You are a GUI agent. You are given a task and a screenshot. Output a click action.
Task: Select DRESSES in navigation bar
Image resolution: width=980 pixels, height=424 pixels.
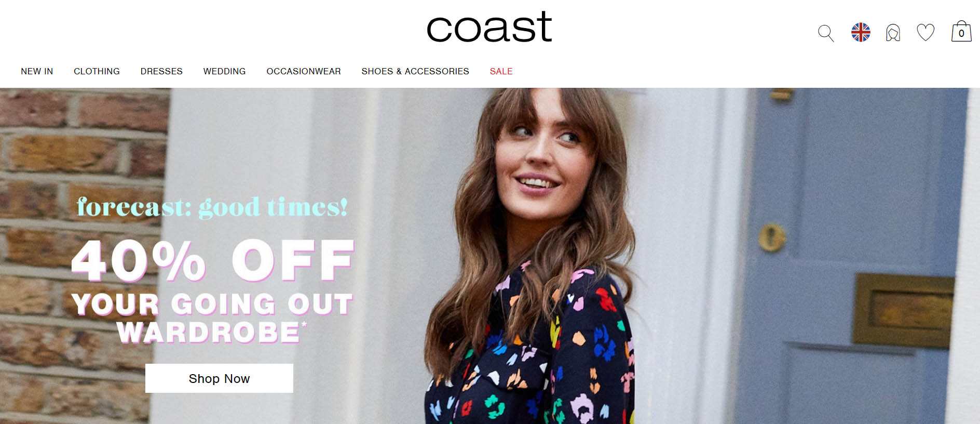(161, 71)
